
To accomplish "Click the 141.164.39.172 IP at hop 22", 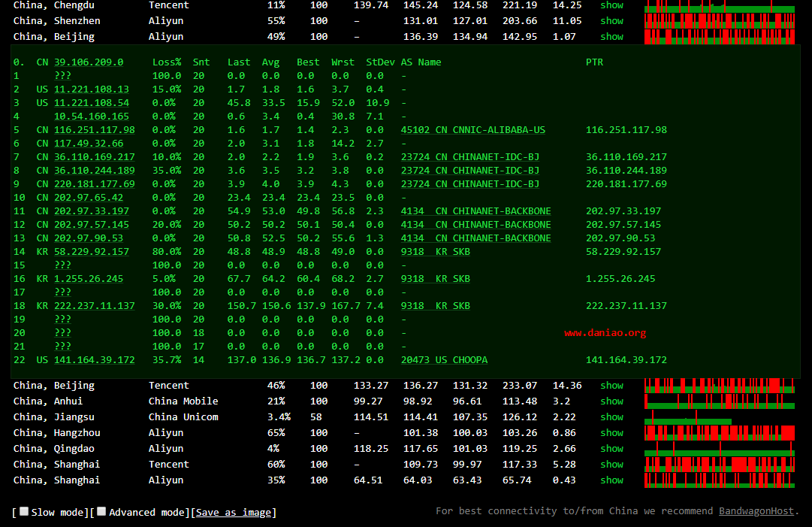I will click(95, 360).
